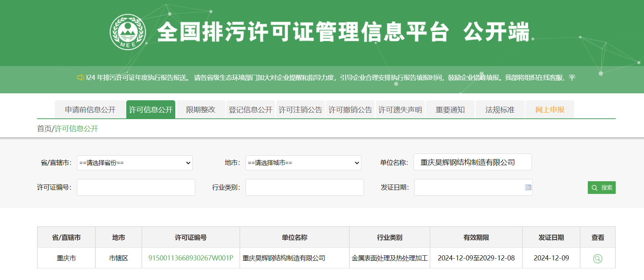The height and width of the screenshot is (280, 644).
Task: Open the 限期整改 tab
Action: point(201,110)
